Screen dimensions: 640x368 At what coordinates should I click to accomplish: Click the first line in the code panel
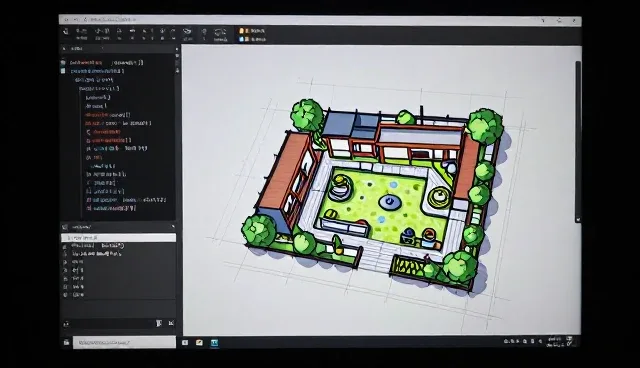[x=106, y=62]
